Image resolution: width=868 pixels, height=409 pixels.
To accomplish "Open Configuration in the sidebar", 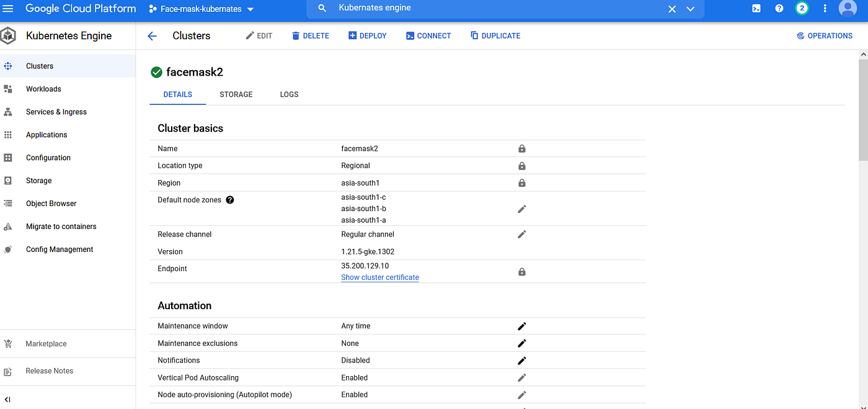I will click(68, 158).
